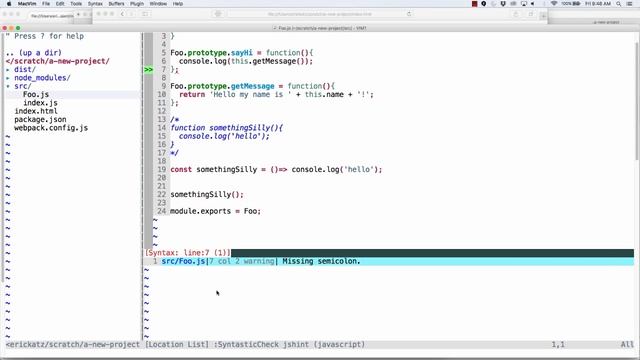
Task: Open the Buffers menu
Action: click(116, 4)
